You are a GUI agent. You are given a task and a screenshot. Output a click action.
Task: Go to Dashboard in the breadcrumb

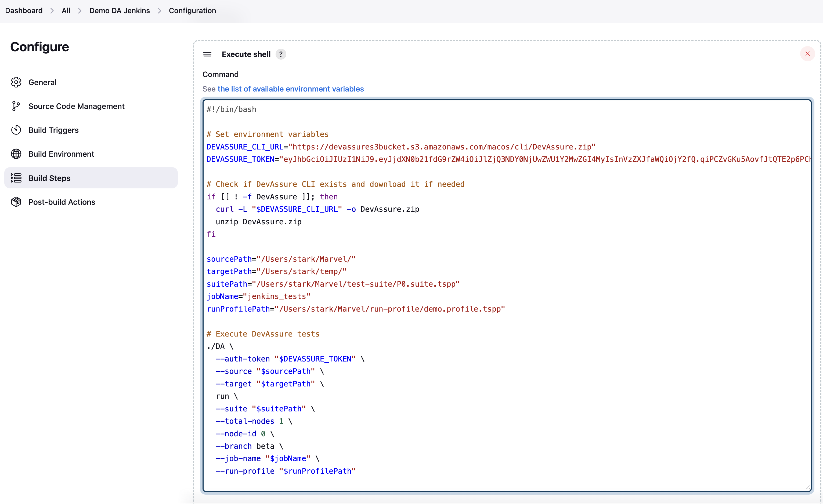coord(24,11)
